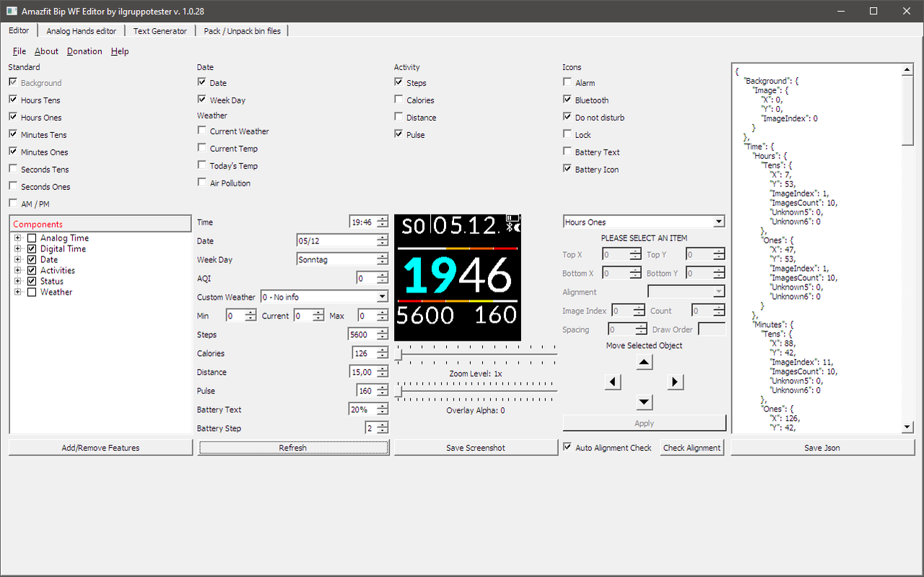Click the Save Screenshot button
Viewport: 924px width, 577px height.
click(x=476, y=448)
